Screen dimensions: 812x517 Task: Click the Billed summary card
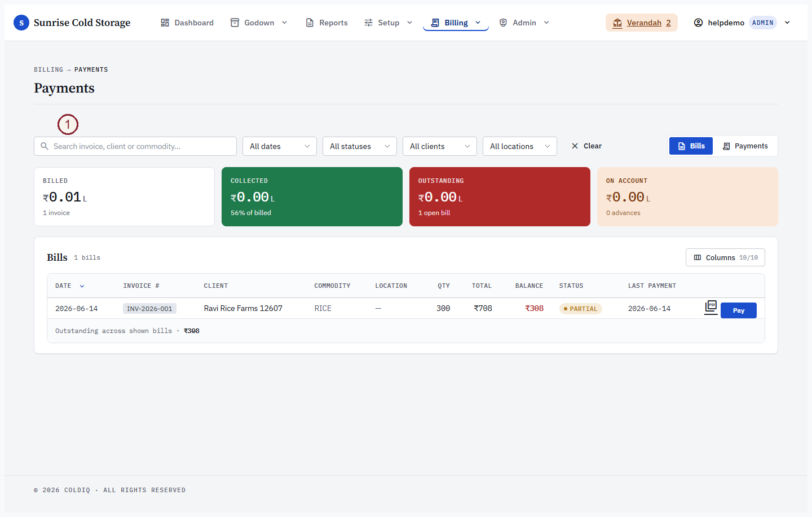tap(124, 196)
